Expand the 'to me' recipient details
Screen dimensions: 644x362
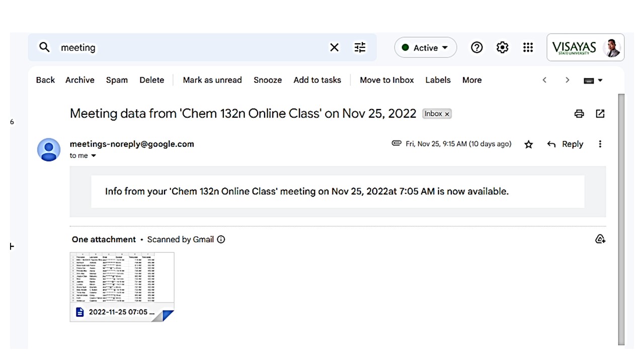pyautogui.click(x=93, y=156)
